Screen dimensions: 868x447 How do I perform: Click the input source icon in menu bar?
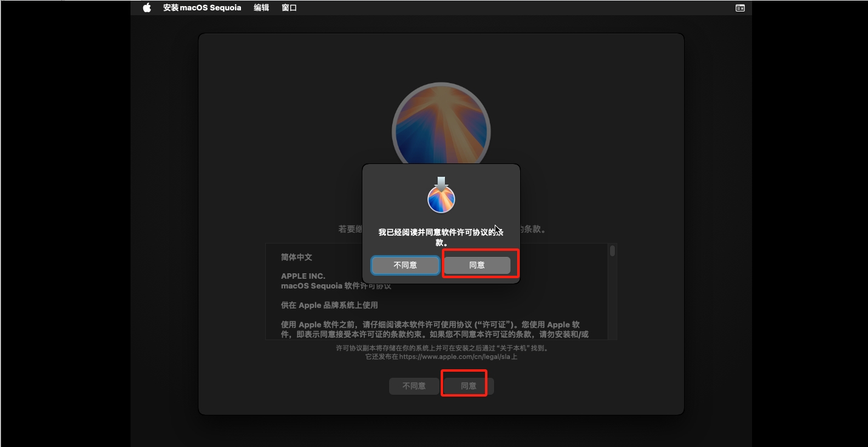(x=740, y=8)
